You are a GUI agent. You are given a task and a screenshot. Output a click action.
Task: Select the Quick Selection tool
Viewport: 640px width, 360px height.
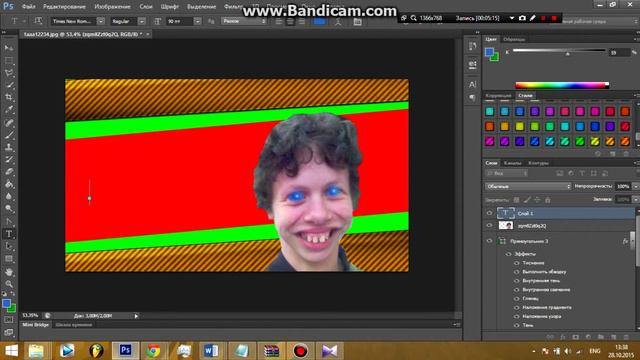pyautogui.click(x=9, y=85)
